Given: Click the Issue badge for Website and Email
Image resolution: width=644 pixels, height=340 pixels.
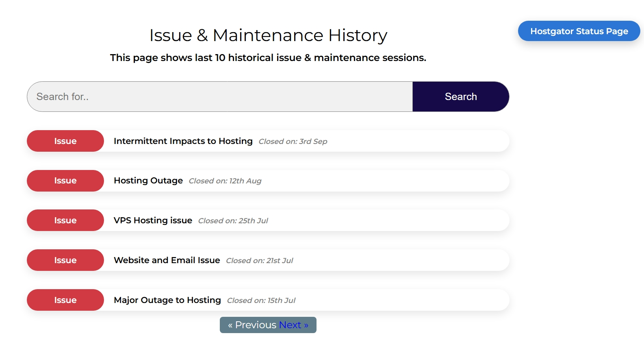Looking at the screenshot, I should click(65, 260).
